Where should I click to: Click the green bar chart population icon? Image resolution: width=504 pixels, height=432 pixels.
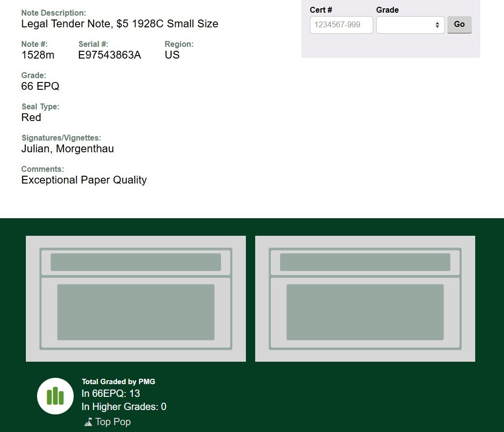coord(55,396)
